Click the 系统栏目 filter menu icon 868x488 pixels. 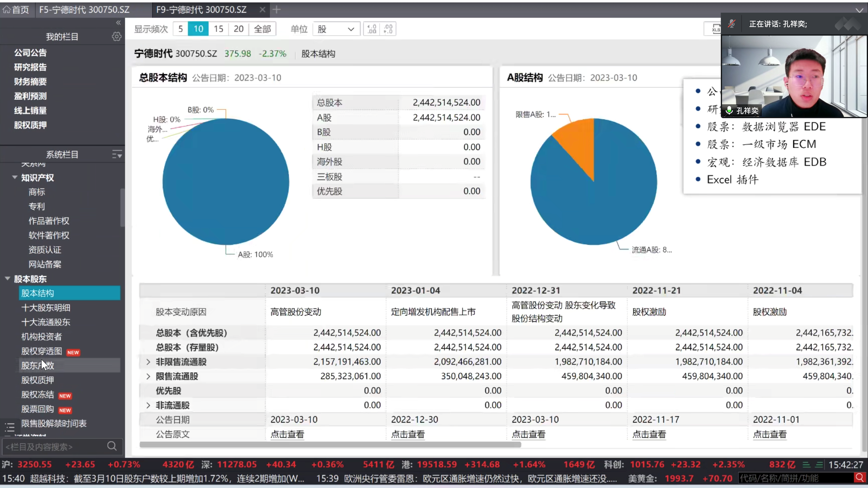[117, 155]
